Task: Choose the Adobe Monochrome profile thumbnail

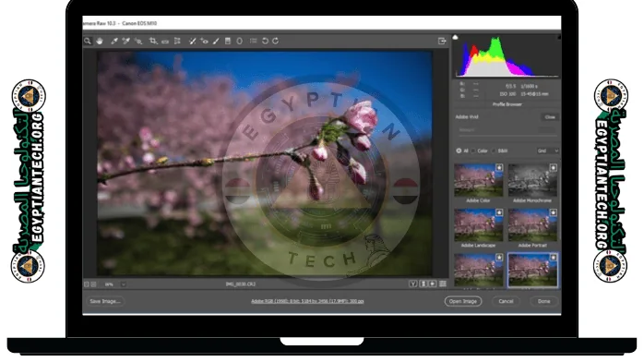Action: pos(532,180)
